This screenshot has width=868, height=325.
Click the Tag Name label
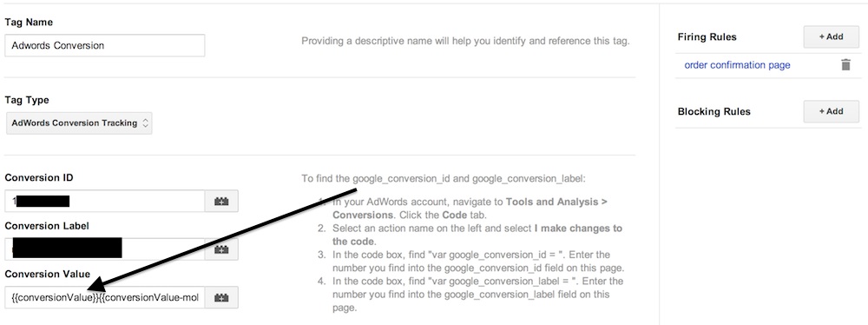point(29,23)
